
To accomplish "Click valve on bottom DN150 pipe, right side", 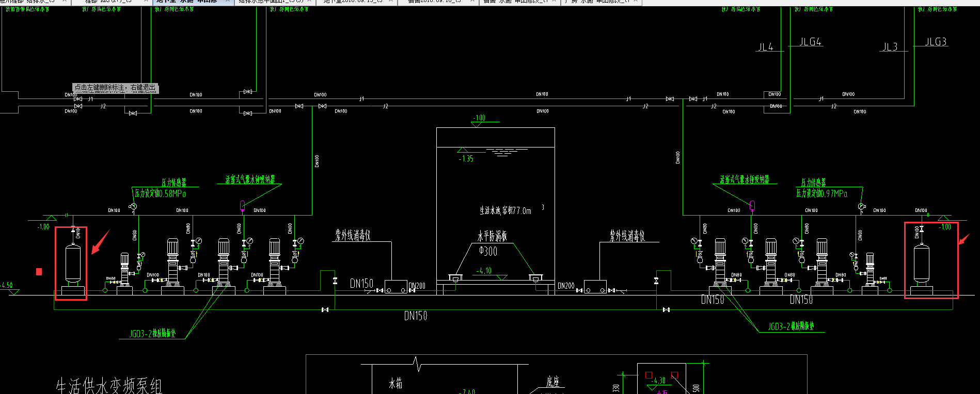I will click(666, 309).
